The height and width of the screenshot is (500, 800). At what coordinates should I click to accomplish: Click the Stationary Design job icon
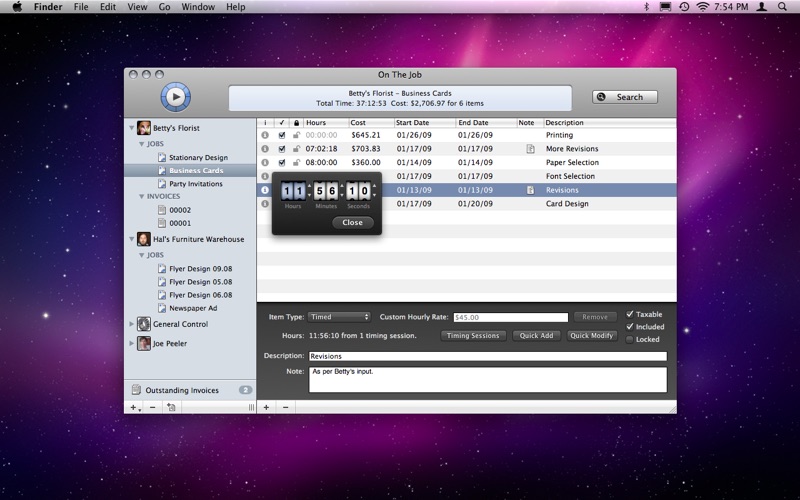click(x=162, y=157)
